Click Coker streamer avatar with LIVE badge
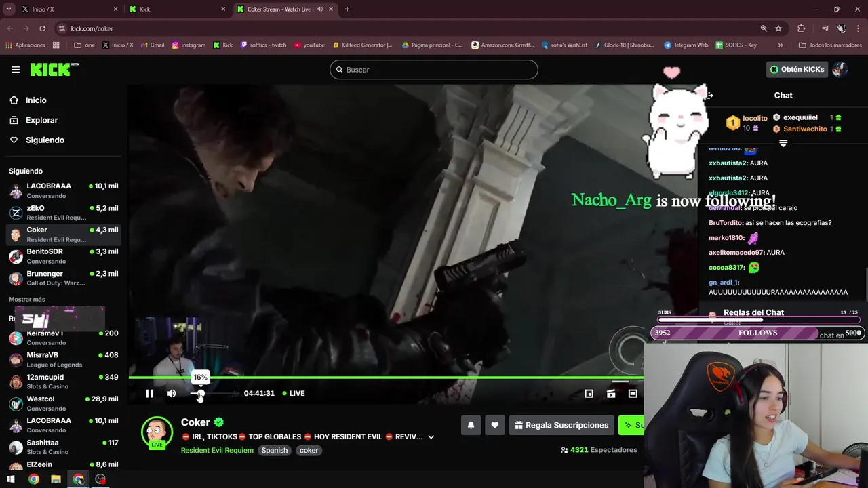The image size is (868, 488). (x=157, y=432)
